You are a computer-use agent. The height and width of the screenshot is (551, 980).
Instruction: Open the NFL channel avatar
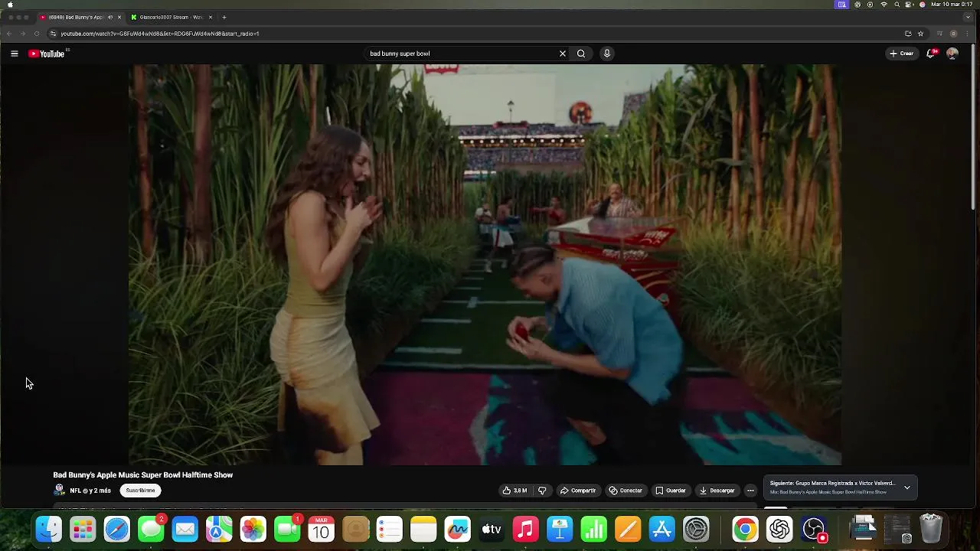tap(59, 491)
